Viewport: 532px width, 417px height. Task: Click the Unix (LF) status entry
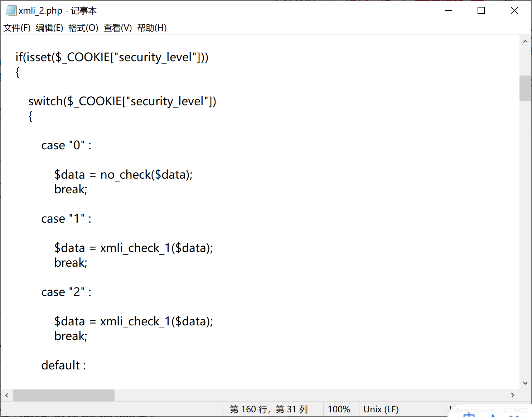tap(381, 409)
